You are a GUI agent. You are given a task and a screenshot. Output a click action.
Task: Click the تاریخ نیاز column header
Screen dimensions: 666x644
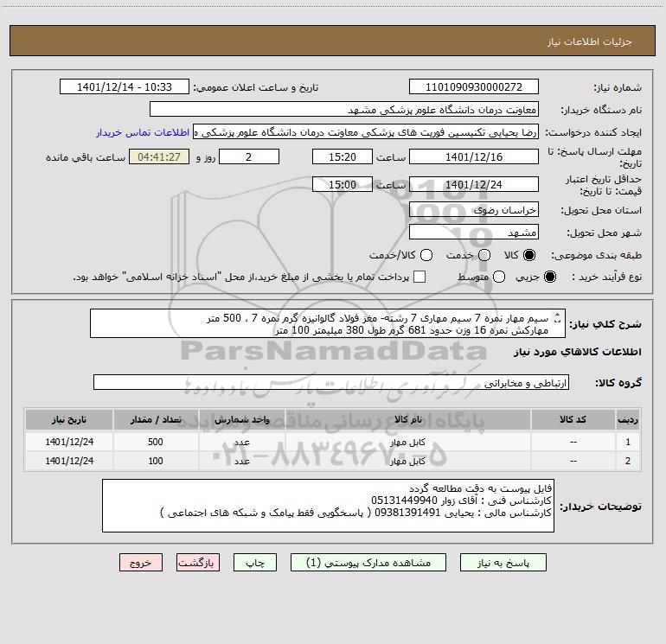(x=69, y=419)
